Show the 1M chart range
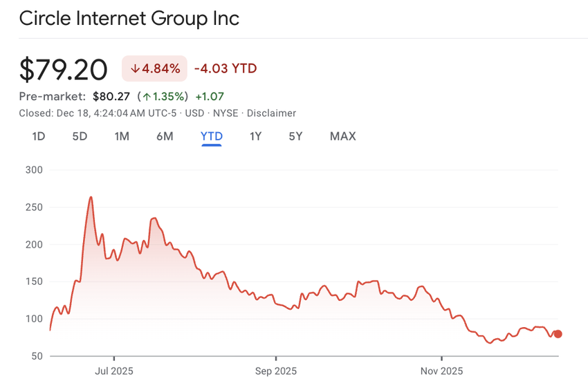The width and height of the screenshot is (588, 390). pyautogui.click(x=122, y=136)
